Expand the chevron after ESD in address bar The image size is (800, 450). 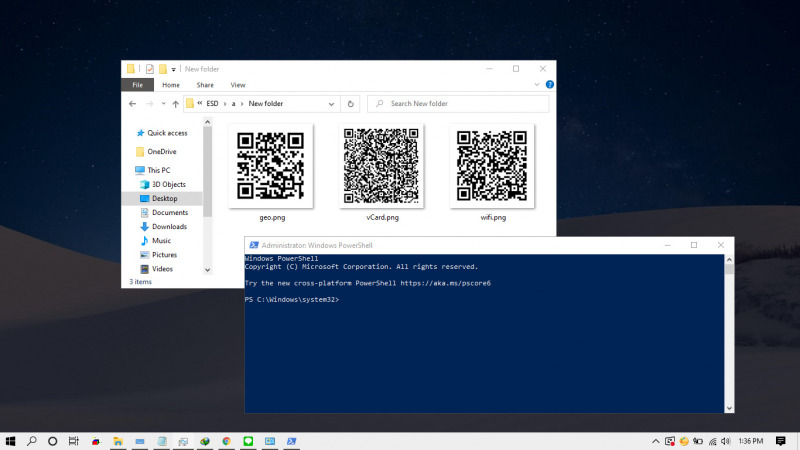[x=224, y=104]
